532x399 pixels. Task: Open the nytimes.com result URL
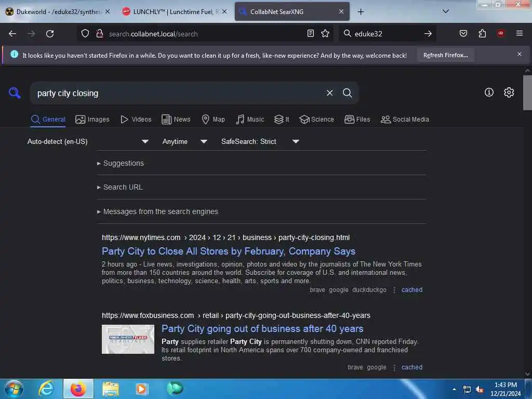(x=225, y=237)
